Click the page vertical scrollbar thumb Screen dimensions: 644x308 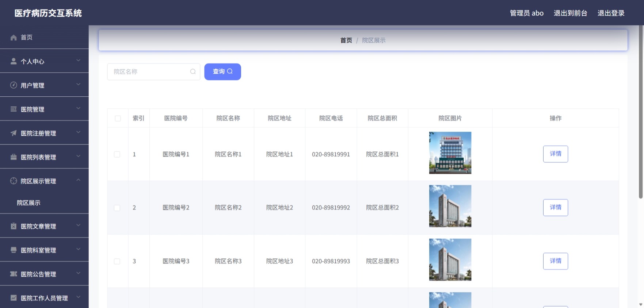(640, 112)
